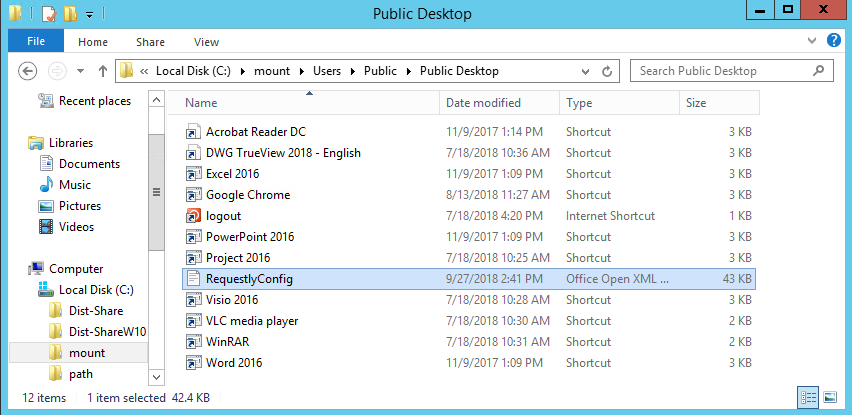The height and width of the screenshot is (415, 852).
Task: Sort by the Date modified column header
Action: pyautogui.click(x=499, y=103)
